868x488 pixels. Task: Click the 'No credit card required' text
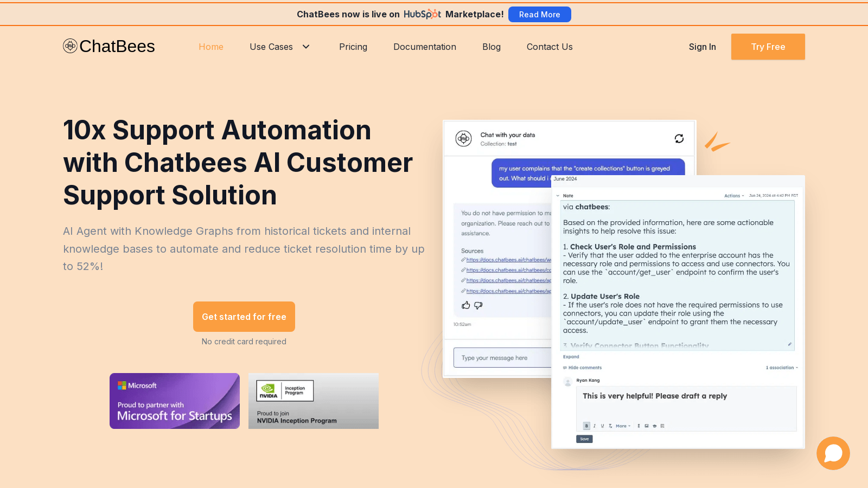coord(244,342)
